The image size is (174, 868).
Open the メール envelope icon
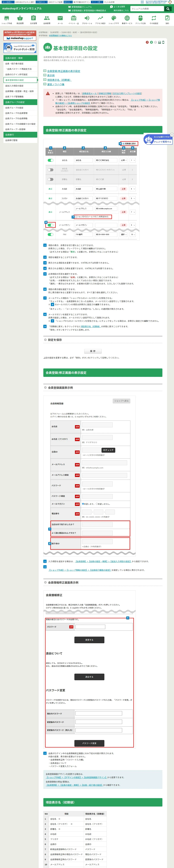point(60,18)
